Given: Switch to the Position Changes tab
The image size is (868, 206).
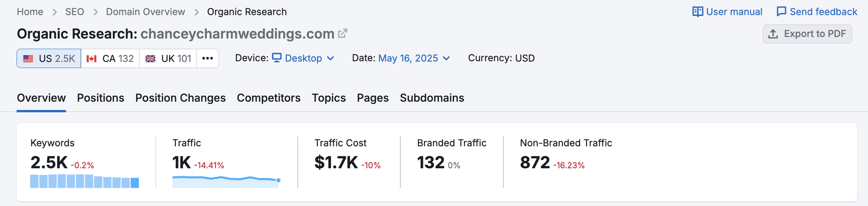Looking at the screenshot, I should [181, 98].
